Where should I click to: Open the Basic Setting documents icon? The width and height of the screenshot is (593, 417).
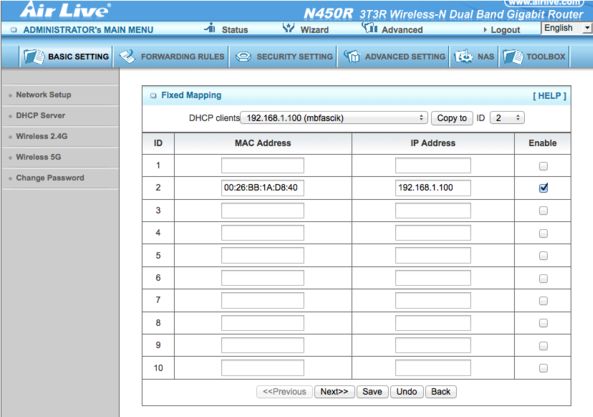(34, 57)
